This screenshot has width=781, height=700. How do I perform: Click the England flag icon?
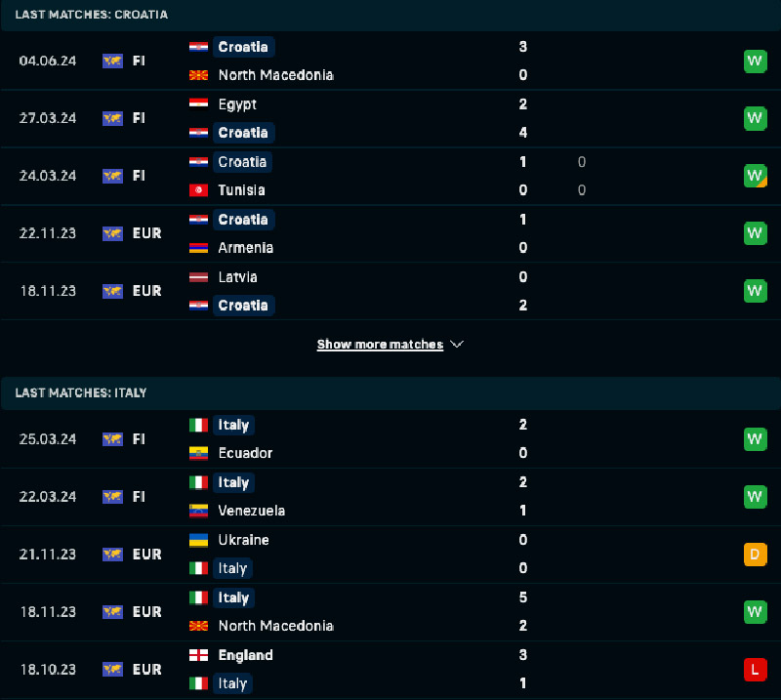198,655
